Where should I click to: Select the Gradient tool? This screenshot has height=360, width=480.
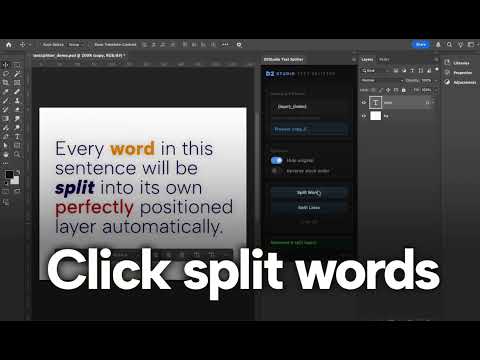coord(6,119)
